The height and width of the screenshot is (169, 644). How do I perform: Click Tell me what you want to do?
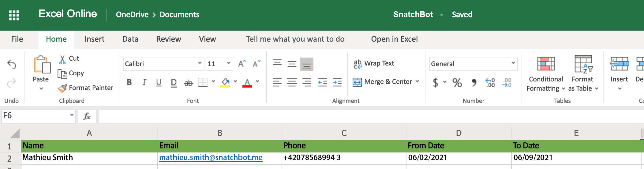[295, 39]
